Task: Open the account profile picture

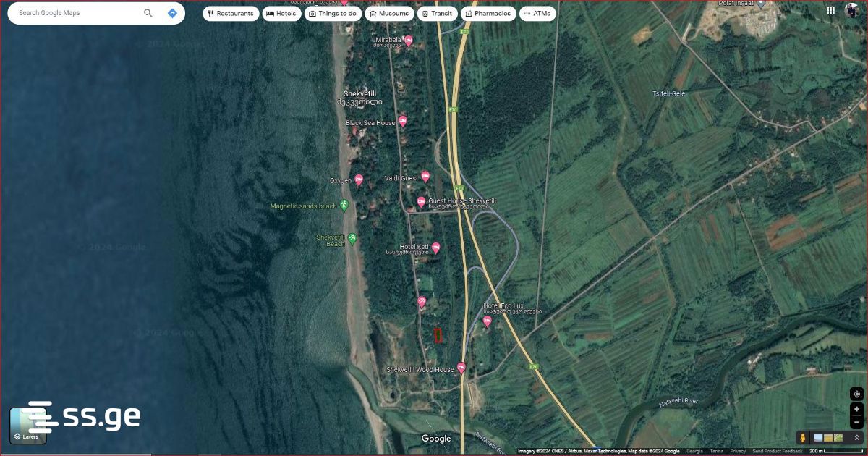Action: 852,10
